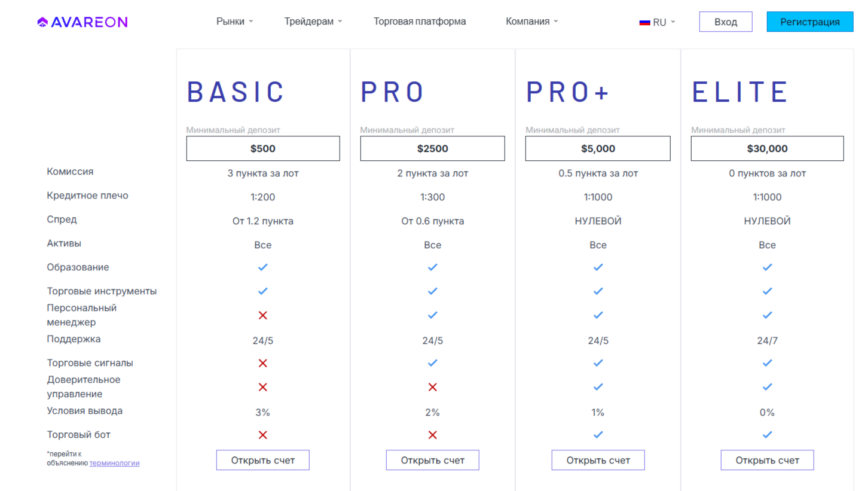Open the Компания menu
This screenshot has height=491, width=868.
coord(532,22)
